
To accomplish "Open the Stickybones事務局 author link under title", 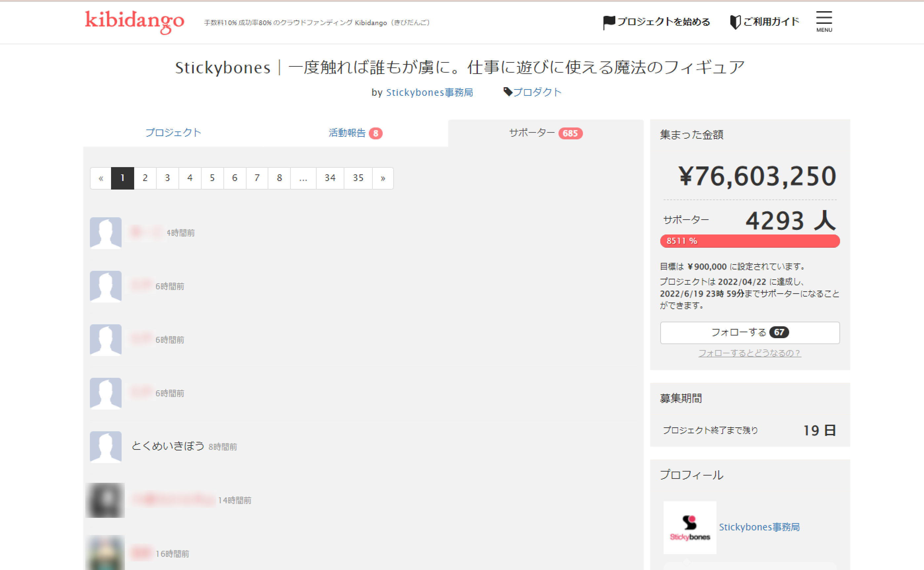I will [429, 92].
